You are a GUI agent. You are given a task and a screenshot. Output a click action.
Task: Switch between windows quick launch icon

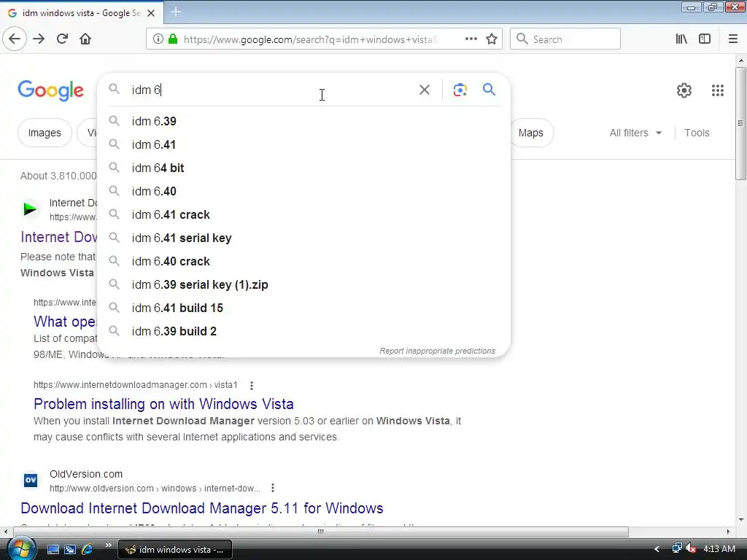tap(70, 549)
